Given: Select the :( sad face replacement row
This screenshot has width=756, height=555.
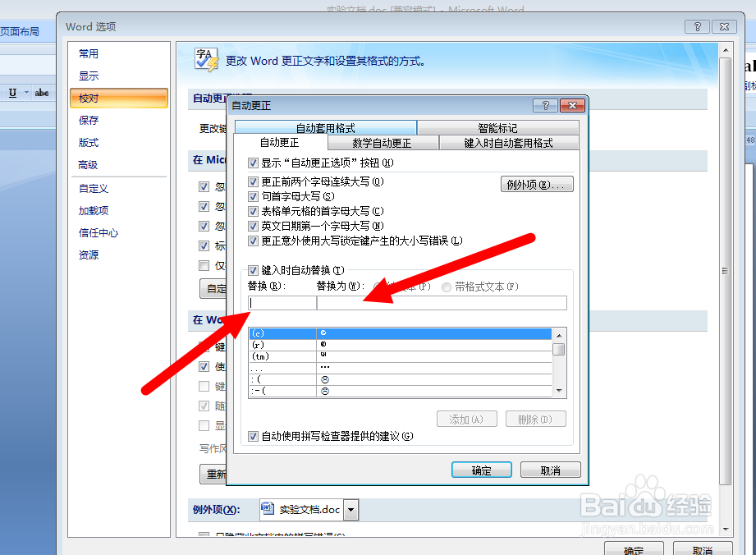Looking at the screenshot, I should (400, 379).
